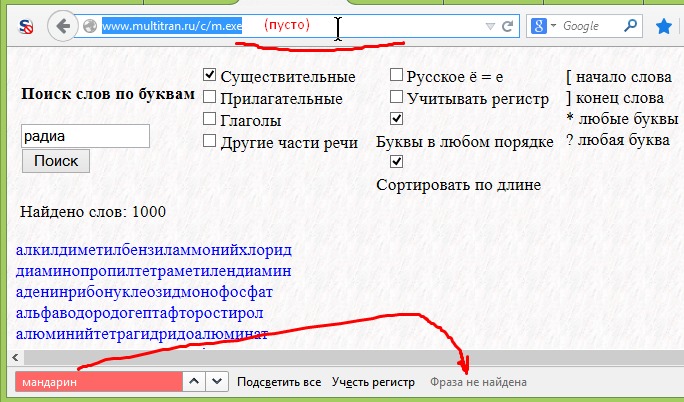Click the Найдено слов: 1000 text
Viewport: 684px width, 402px height.
(93, 212)
